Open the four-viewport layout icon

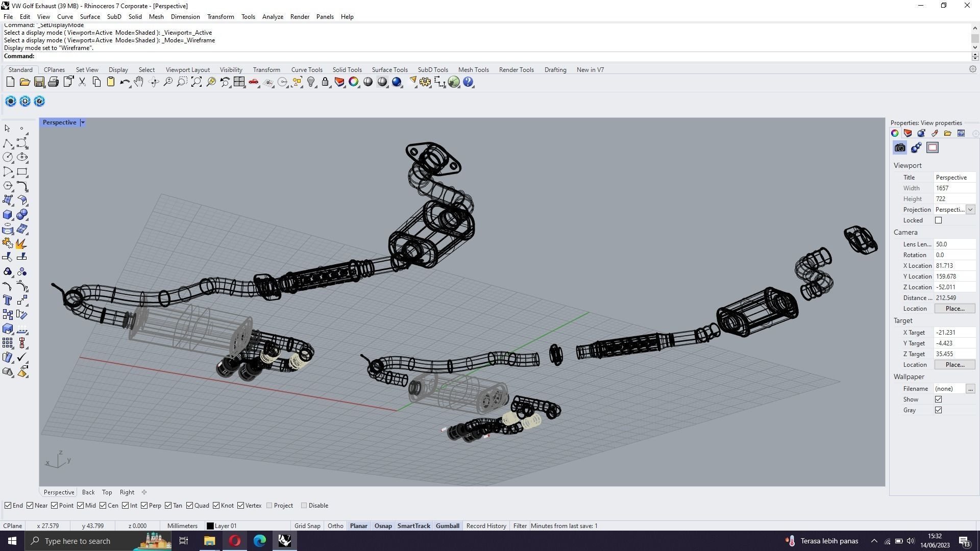[x=239, y=82]
